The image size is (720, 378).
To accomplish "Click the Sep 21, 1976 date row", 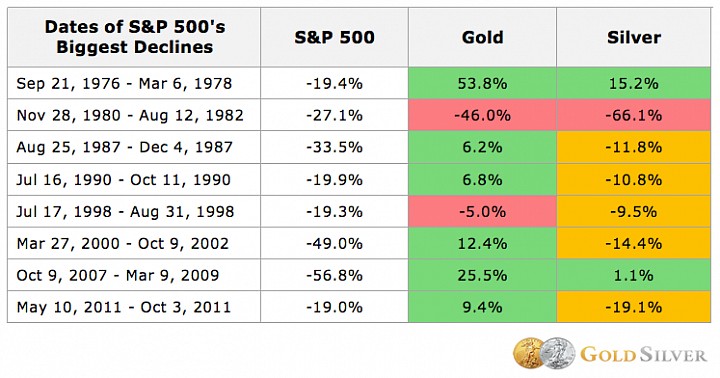I will [x=134, y=83].
